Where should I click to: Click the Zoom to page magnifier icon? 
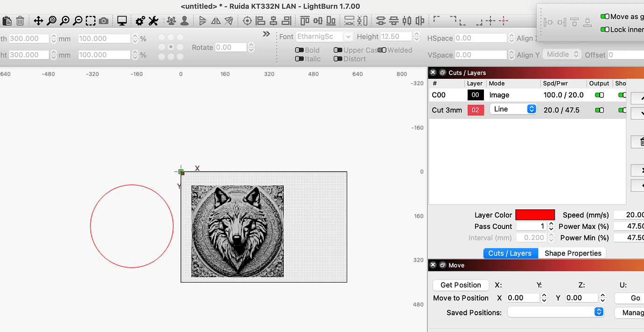point(51,21)
